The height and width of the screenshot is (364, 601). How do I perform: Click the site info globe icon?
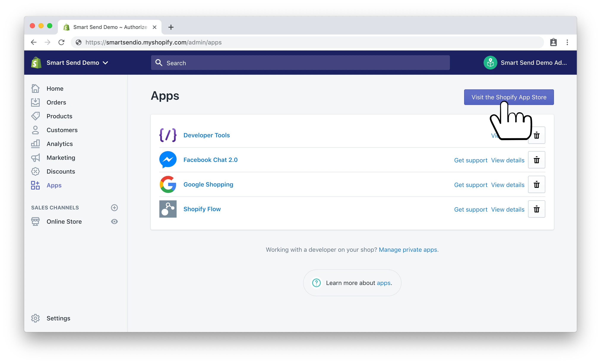coord(79,42)
